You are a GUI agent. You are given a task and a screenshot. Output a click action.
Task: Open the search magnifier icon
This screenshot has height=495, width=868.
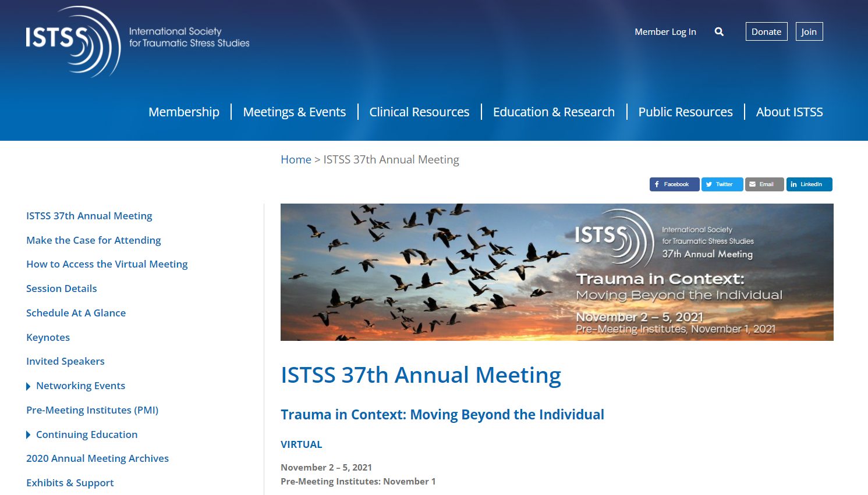click(719, 32)
